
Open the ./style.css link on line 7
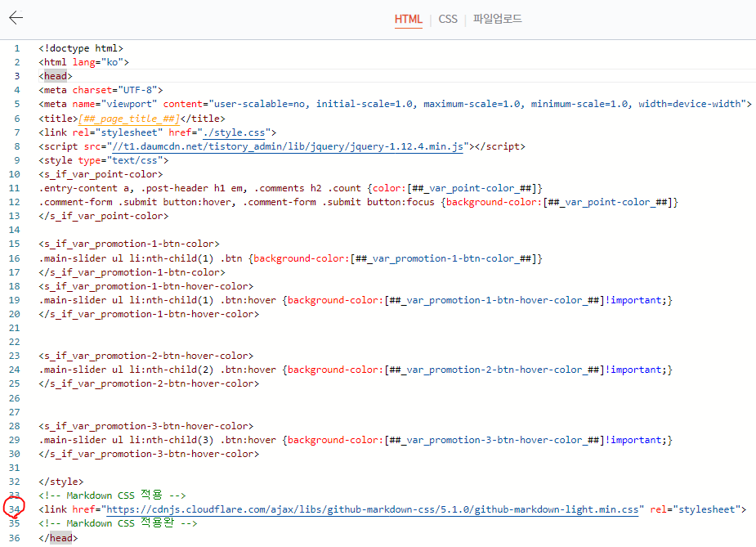pyautogui.click(x=234, y=132)
